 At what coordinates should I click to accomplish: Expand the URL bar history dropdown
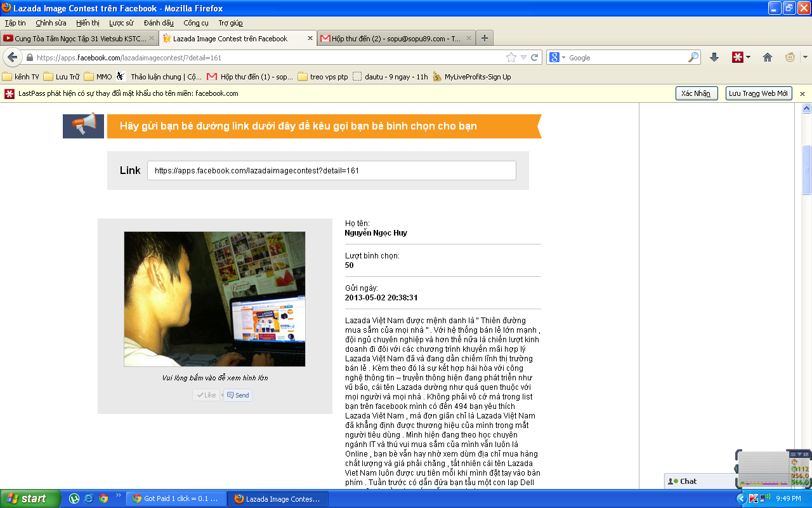point(523,57)
